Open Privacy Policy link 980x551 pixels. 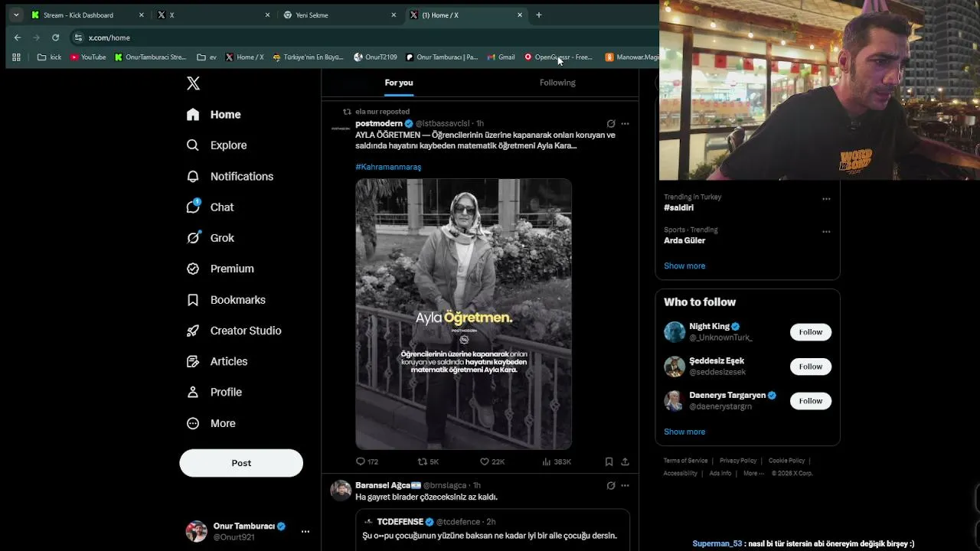coord(738,461)
